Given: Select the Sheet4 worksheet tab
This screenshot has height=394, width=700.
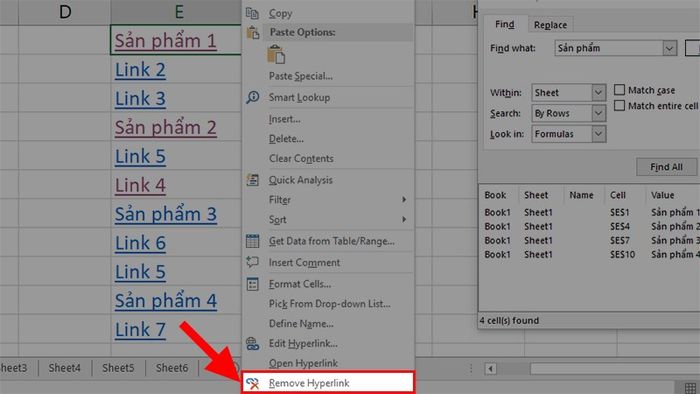Looking at the screenshot, I should coord(65,368).
